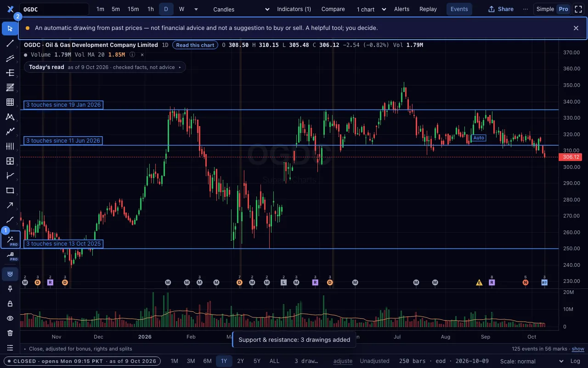Select the curved brush tool

(10, 220)
